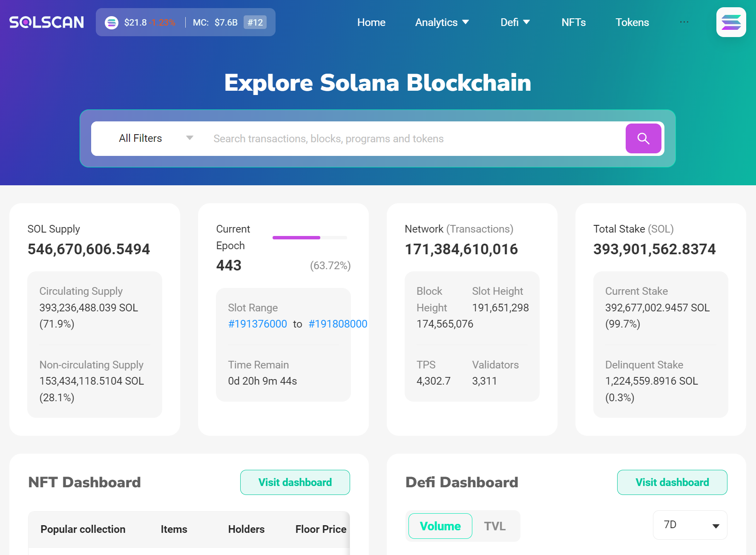Screen dimensions: 756x555
Task: Open the three-dots more menu
Action: pyautogui.click(x=684, y=22)
